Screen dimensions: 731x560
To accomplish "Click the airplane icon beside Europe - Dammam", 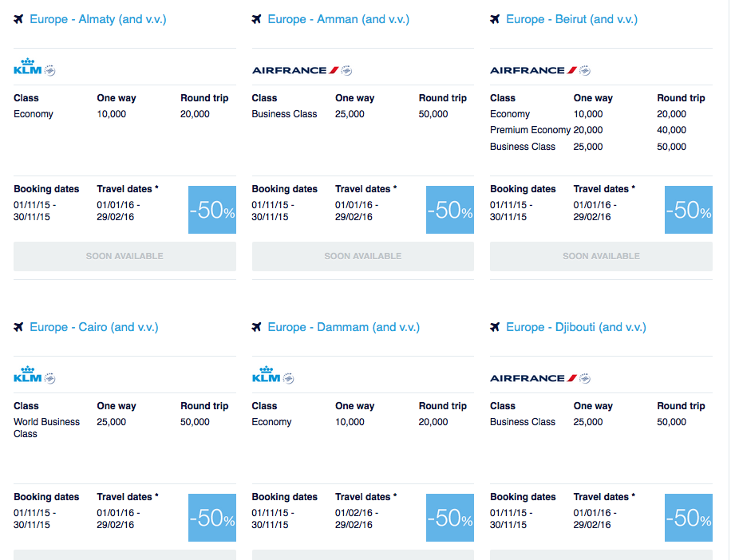I will 256,327.
